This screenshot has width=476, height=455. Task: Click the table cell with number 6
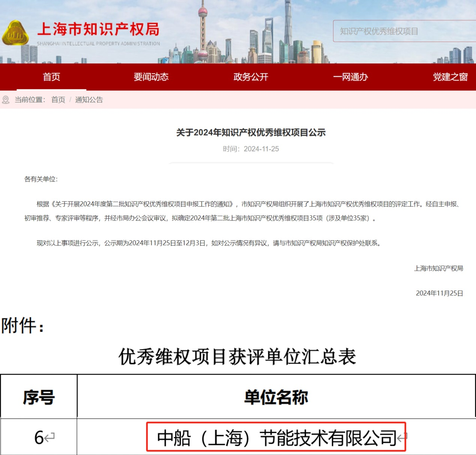point(39,437)
